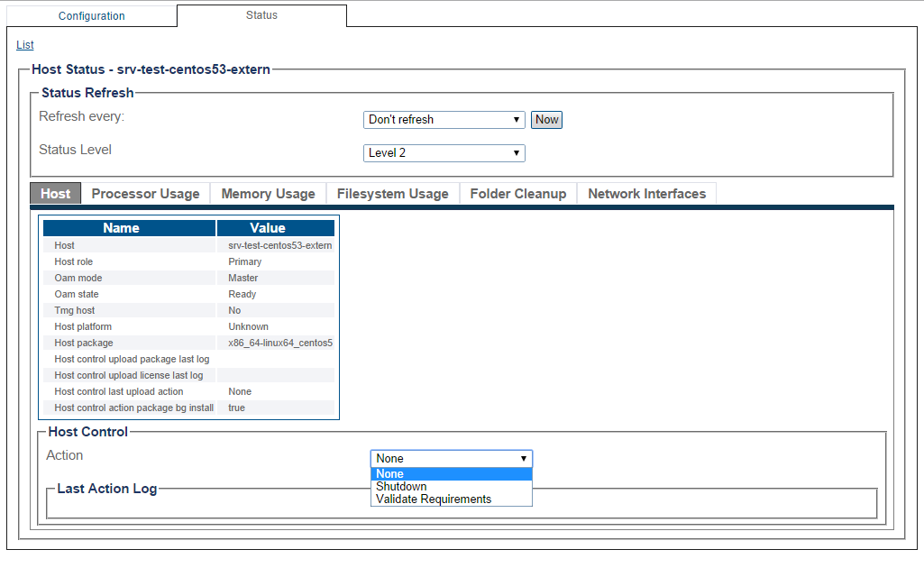Select the Status tab
This screenshot has height=568, width=924.
click(x=261, y=15)
